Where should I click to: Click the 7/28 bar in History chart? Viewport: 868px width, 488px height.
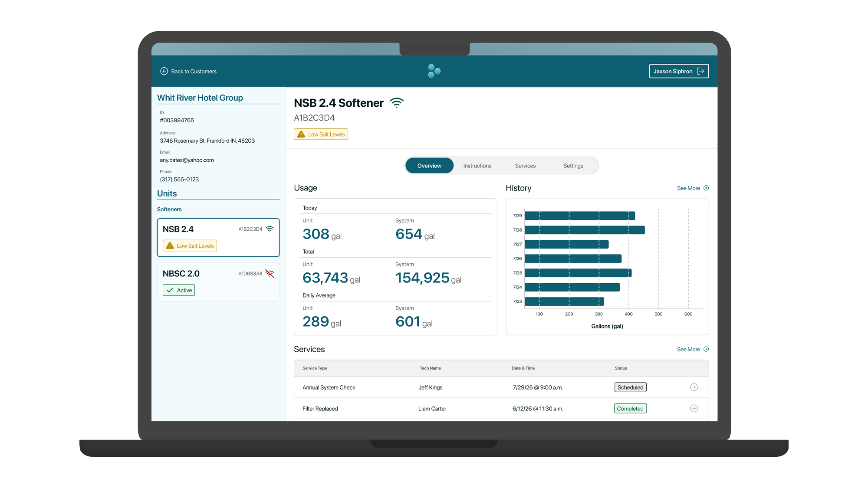584,230
